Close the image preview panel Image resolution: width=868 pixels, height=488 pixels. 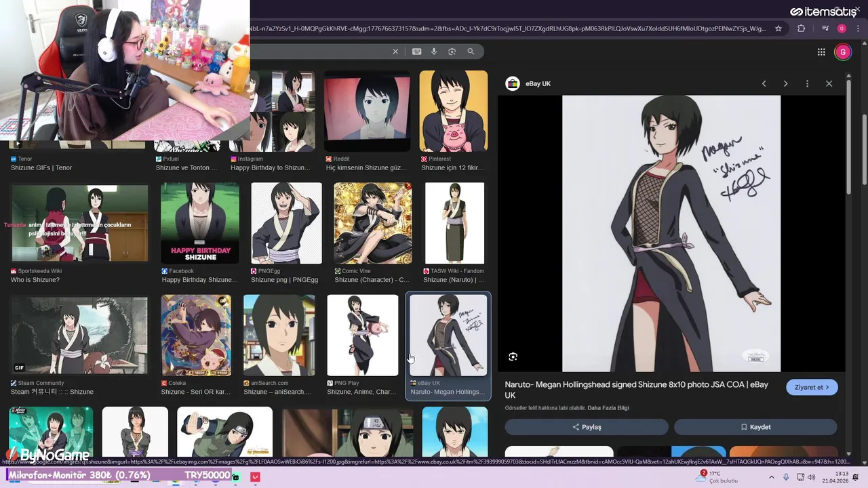829,83
